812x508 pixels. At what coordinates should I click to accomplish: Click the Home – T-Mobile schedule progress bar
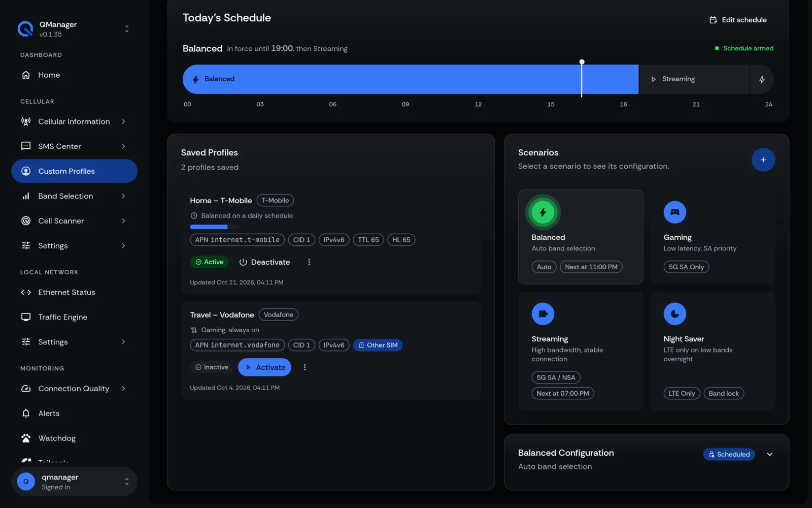pos(215,227)
